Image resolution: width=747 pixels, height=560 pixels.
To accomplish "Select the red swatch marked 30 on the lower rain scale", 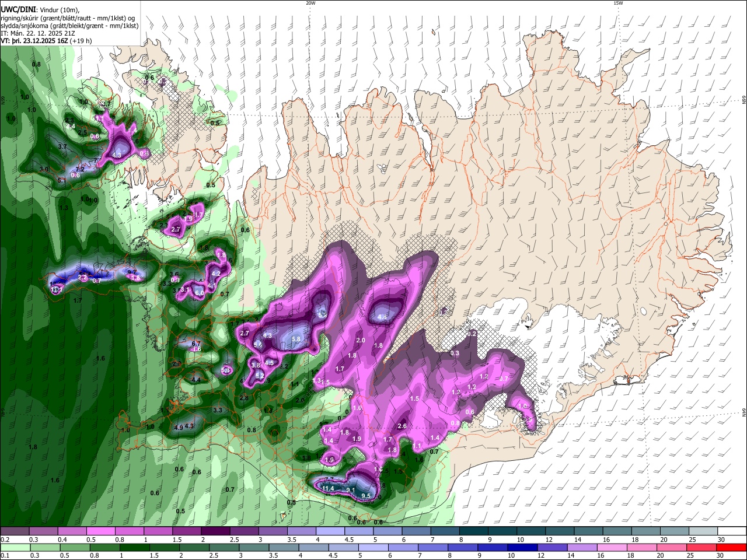I will pyautogui.click(x=732, y=547).
